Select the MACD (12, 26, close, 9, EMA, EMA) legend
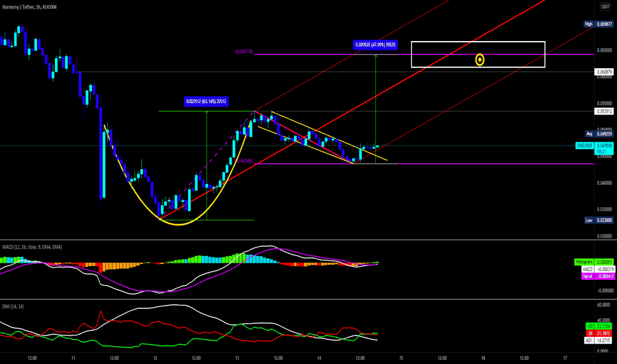This screenshot has width=617, height=364. coord(32,247)
